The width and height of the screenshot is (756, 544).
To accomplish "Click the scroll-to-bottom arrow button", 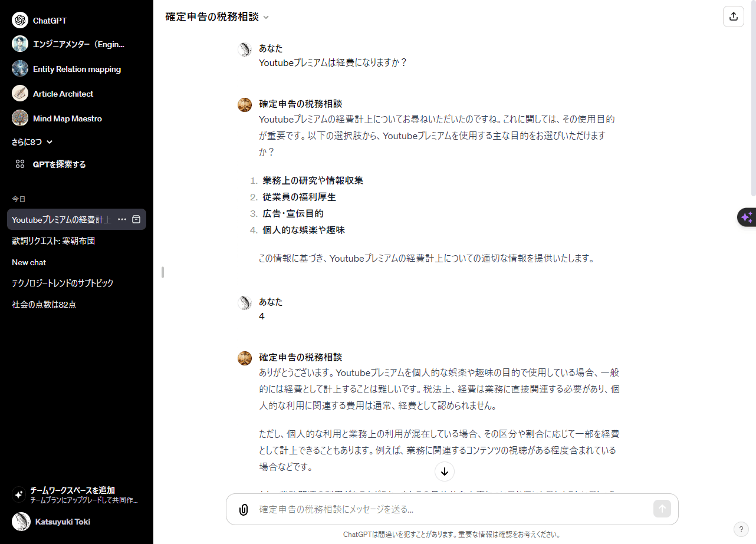I will (x=445, y=472).
